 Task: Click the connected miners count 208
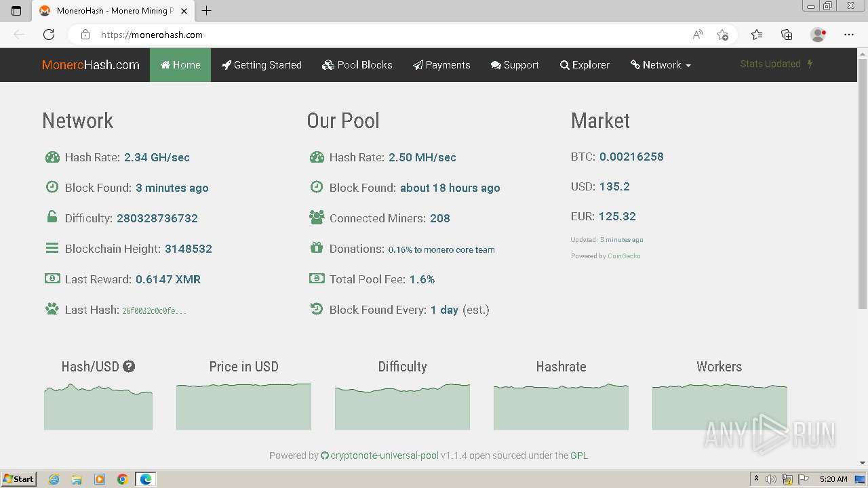440,218
